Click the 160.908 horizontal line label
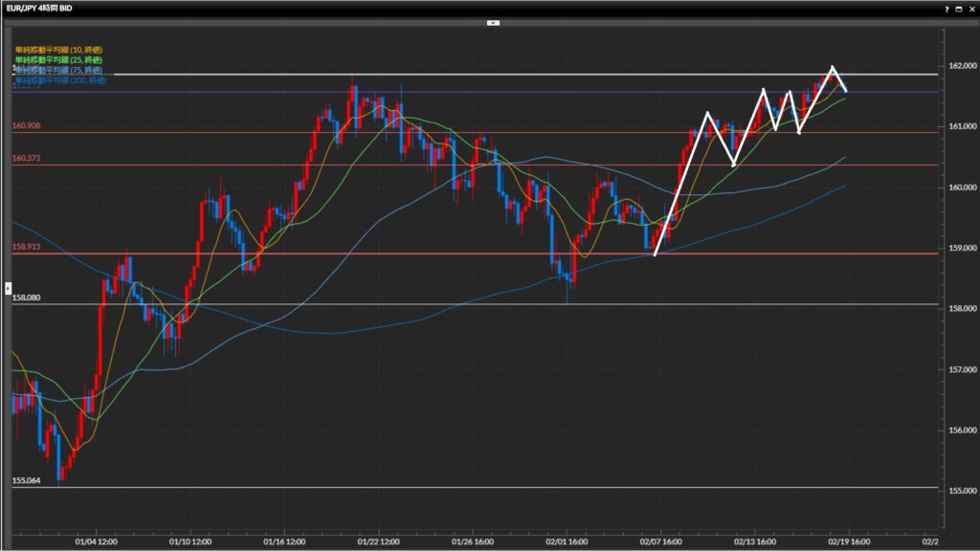 point(26,126)
